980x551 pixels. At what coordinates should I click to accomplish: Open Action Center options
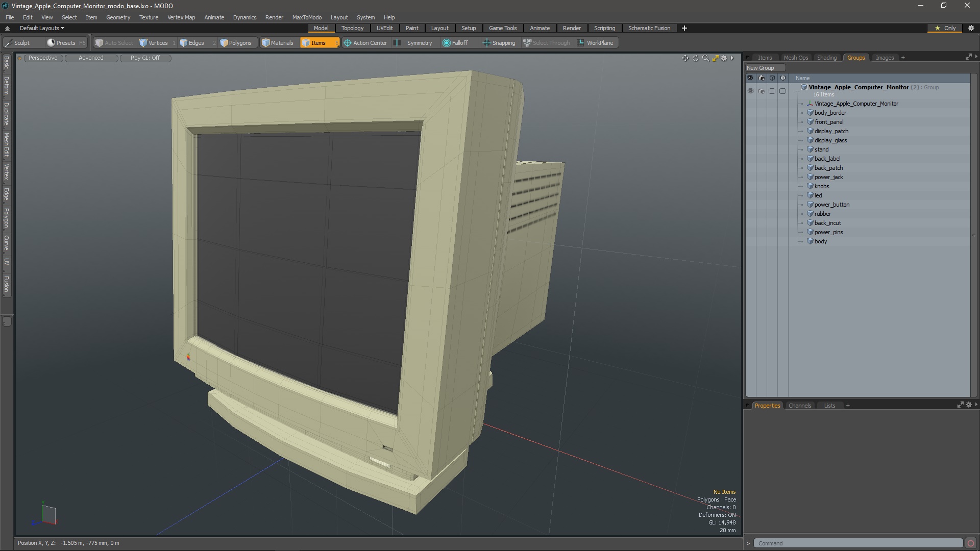(365, 43)
